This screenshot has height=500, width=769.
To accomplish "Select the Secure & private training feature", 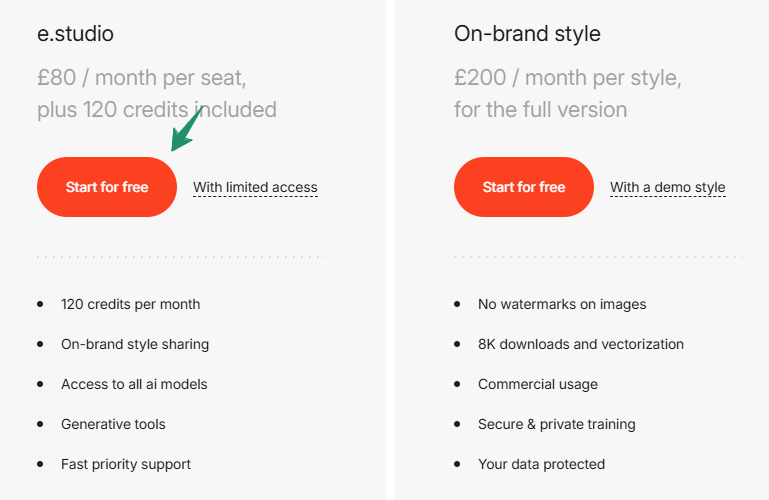I will (556, 424).
